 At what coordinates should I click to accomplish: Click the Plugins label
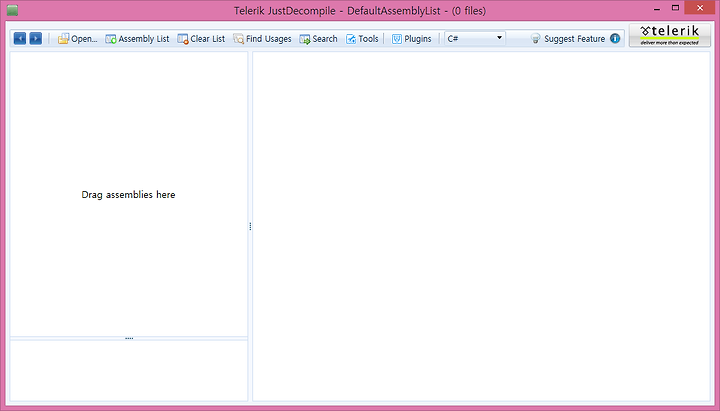coord(418,39)
